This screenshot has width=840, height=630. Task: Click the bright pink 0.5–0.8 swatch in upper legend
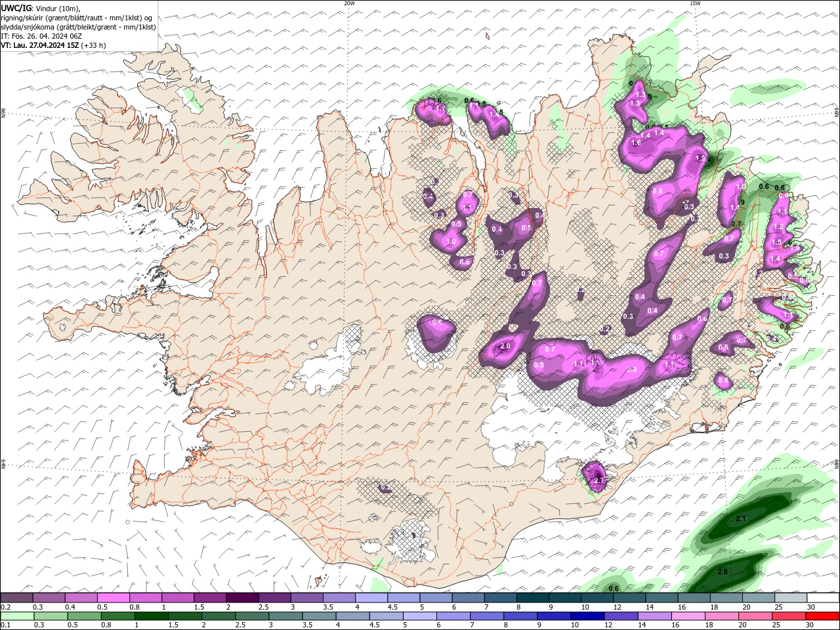click(114, 597)
